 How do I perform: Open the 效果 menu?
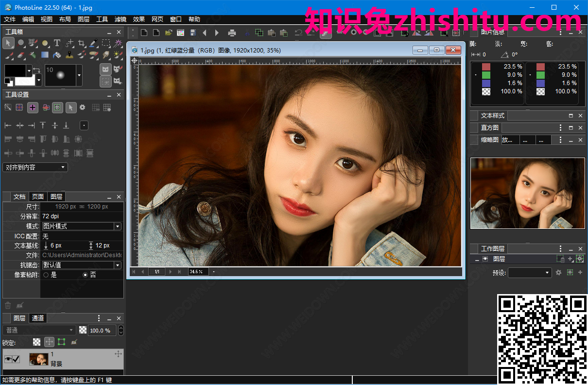pyautogui.click(x=139, y=19)
